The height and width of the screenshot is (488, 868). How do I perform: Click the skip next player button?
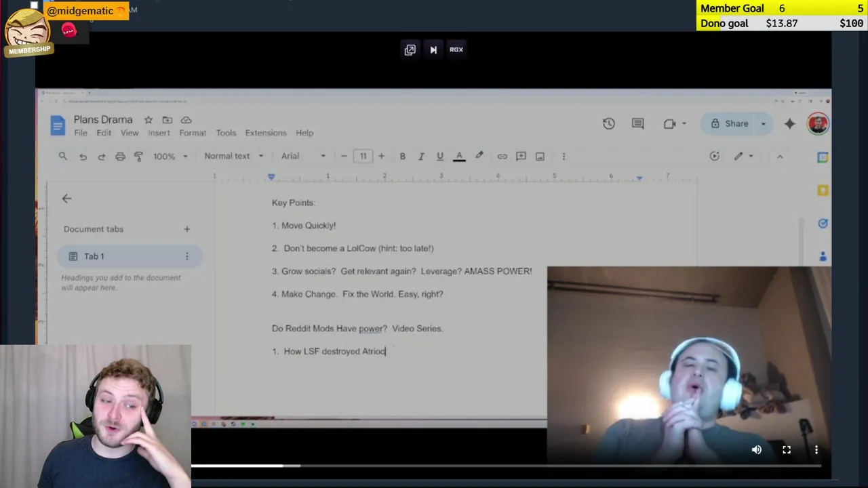[433, 49]
